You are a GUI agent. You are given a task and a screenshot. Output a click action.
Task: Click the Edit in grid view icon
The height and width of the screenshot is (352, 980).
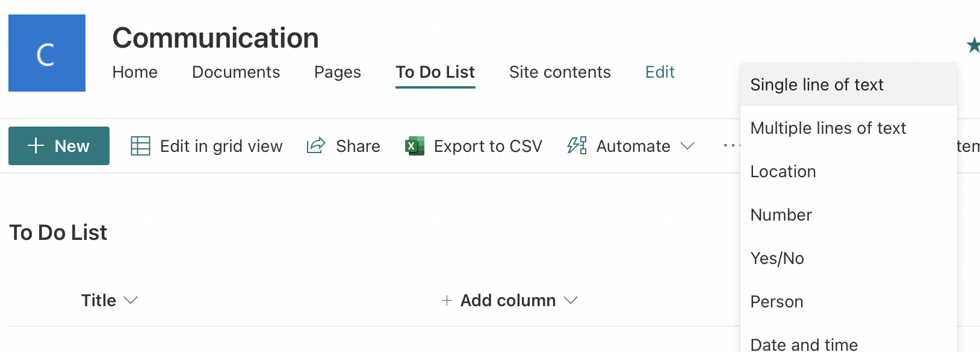pyautogui.click(x=140, y=146)
